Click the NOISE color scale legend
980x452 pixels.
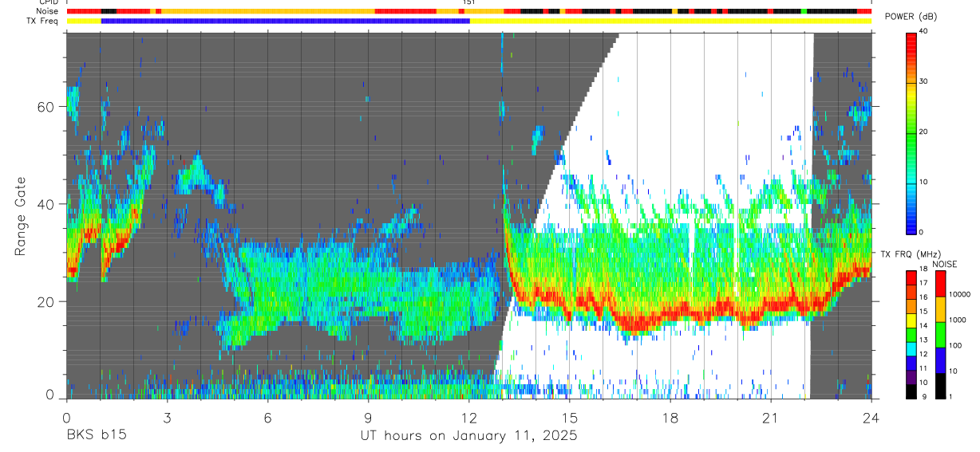pos(940,334)
